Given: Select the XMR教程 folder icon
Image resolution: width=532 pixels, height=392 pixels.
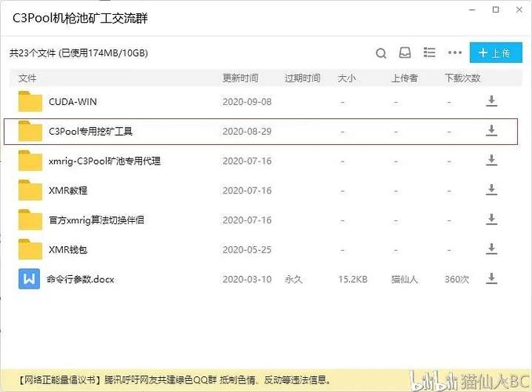Looking at the screenshot, I should tap(30, 191).
